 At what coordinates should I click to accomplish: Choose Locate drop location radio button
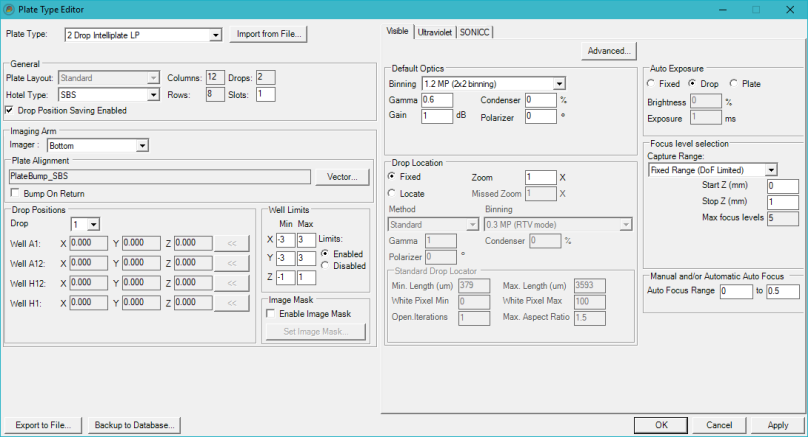point(392,193)
